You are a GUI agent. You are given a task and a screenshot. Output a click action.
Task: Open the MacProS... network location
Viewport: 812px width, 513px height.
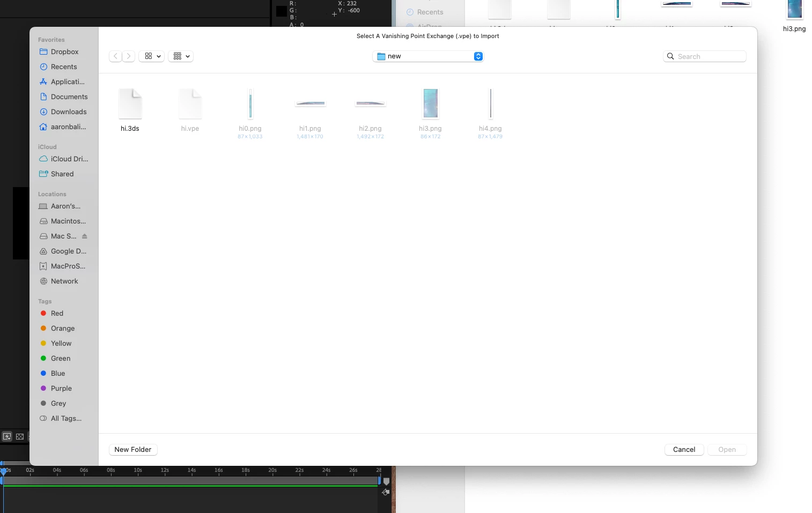[62, 266]
